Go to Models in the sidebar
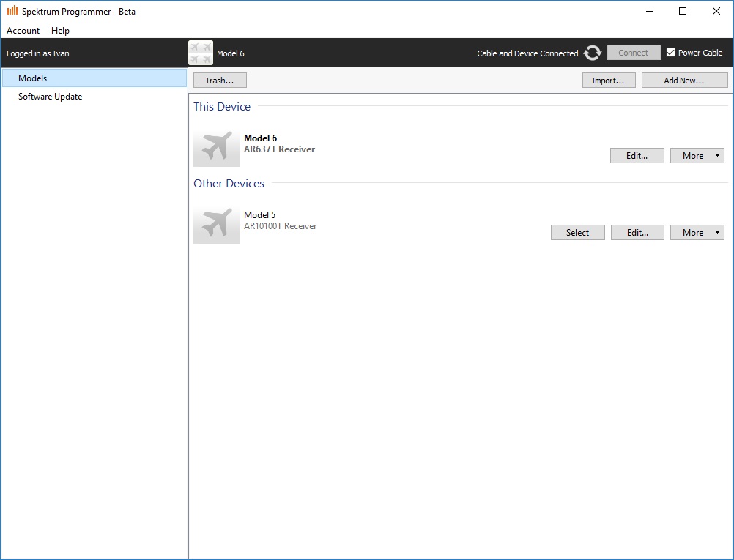This screenshot has height=560, width=734. [x=33, y=78]
